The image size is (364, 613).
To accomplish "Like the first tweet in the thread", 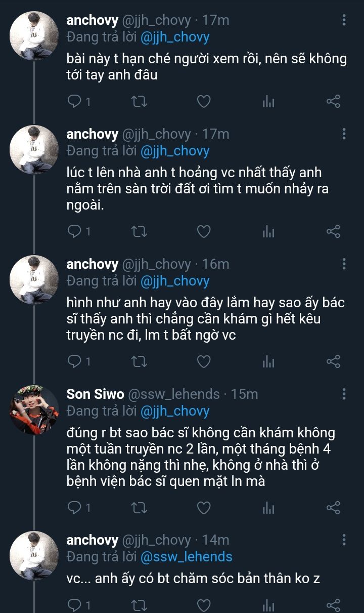I will click(203, 102).
